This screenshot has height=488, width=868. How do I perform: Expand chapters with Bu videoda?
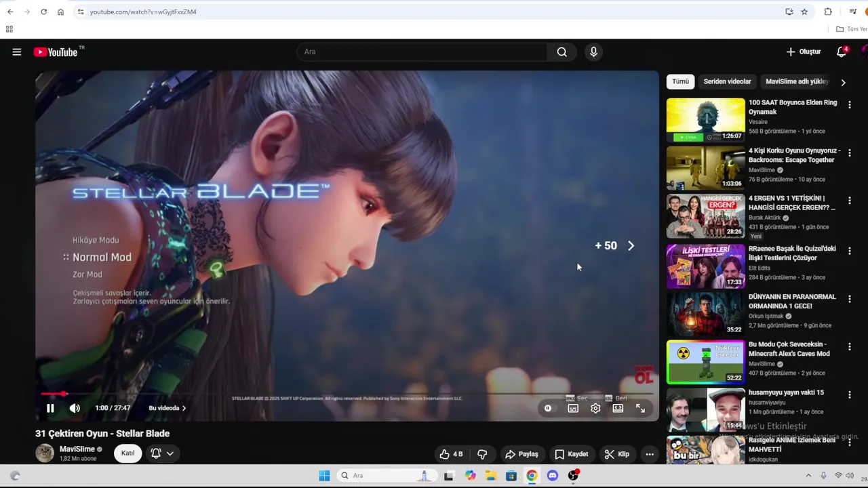pos(167,408)
